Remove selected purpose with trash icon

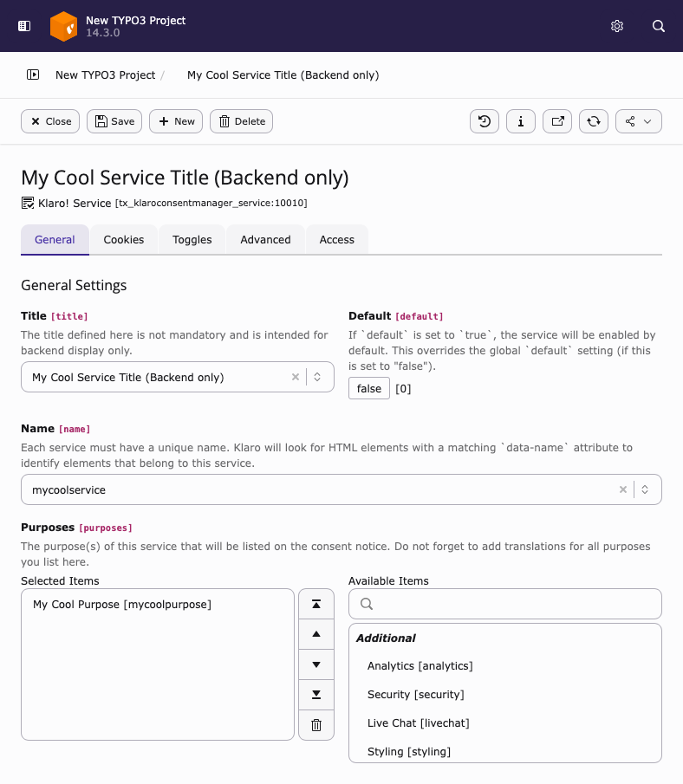click(316, 725)
